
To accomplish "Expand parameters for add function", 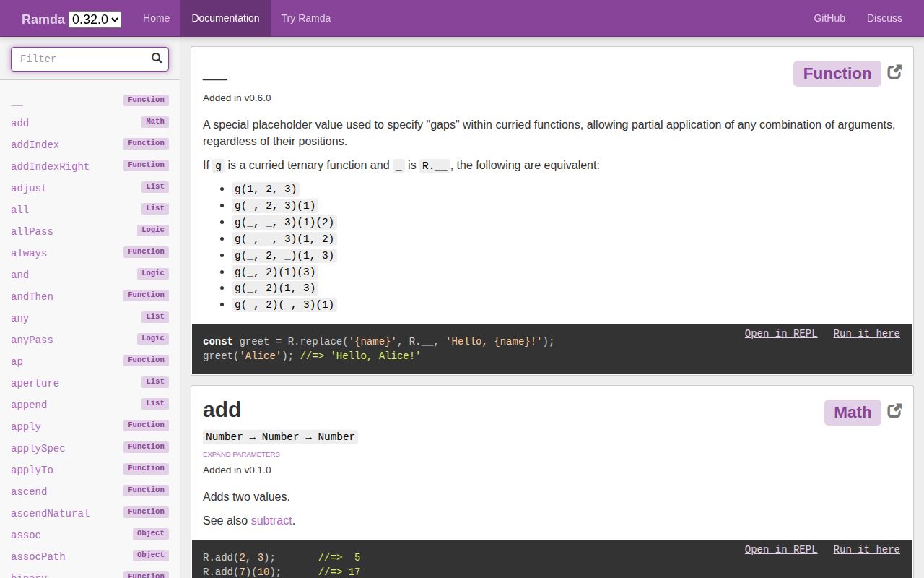I will pos(241,454).
